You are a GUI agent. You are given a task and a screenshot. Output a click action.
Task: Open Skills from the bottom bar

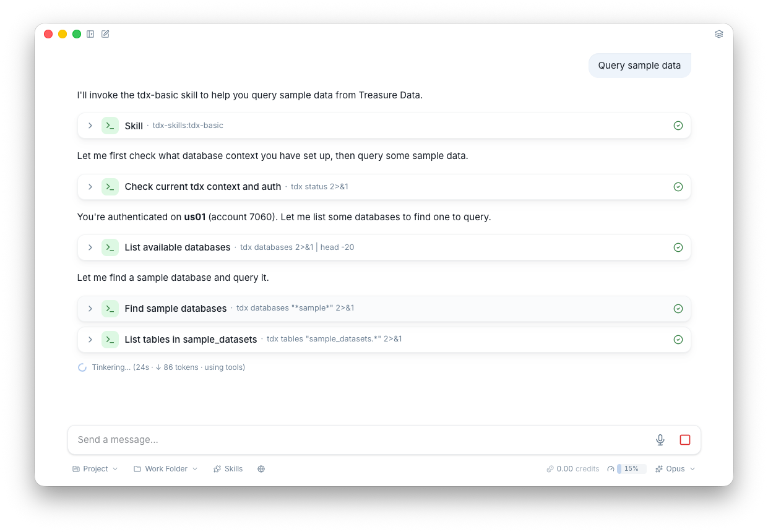point(228,468)
